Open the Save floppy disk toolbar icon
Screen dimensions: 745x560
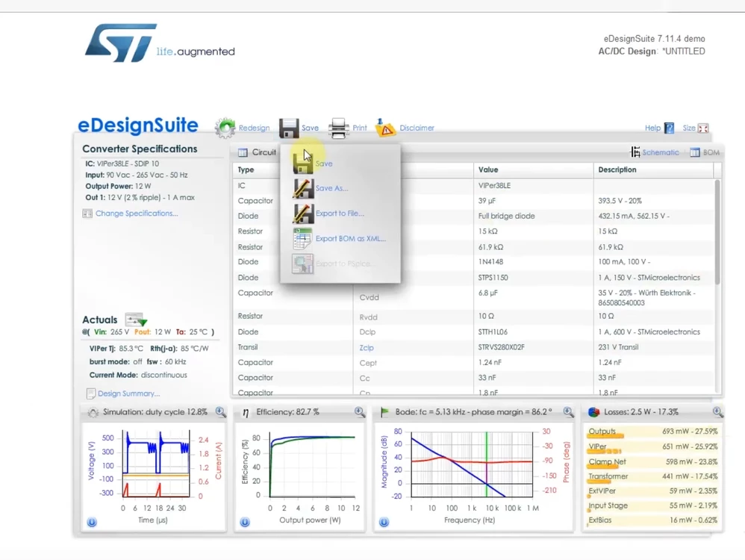[x=289, y=128]
